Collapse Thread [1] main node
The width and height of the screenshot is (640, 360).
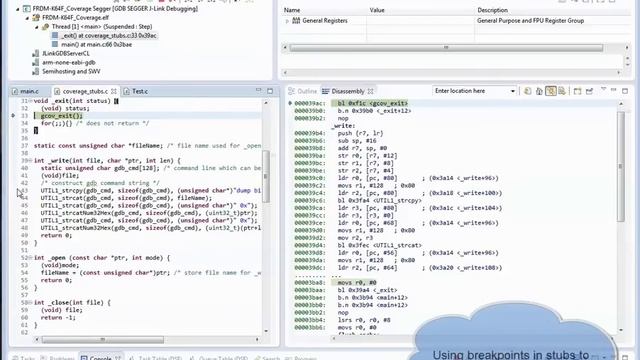[36, 27]
